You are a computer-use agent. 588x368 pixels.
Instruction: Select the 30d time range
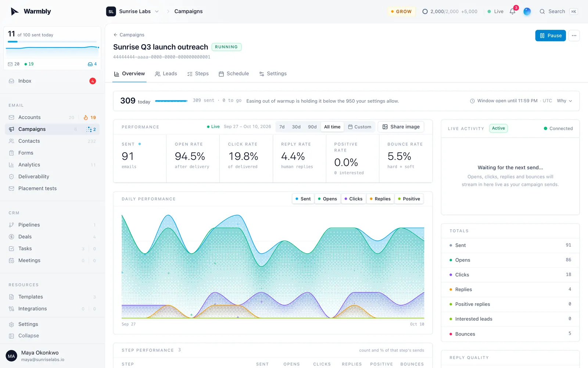296,127
